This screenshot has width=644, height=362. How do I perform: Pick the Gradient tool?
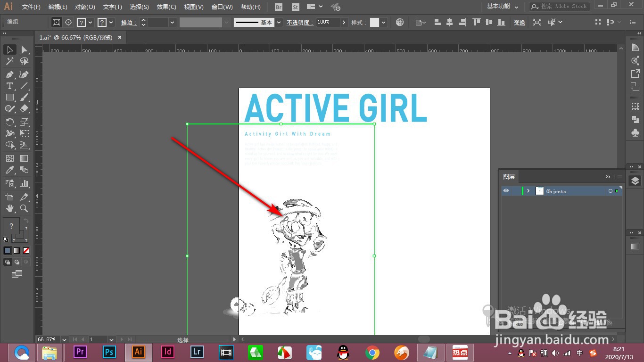click(x=24, y=158)
